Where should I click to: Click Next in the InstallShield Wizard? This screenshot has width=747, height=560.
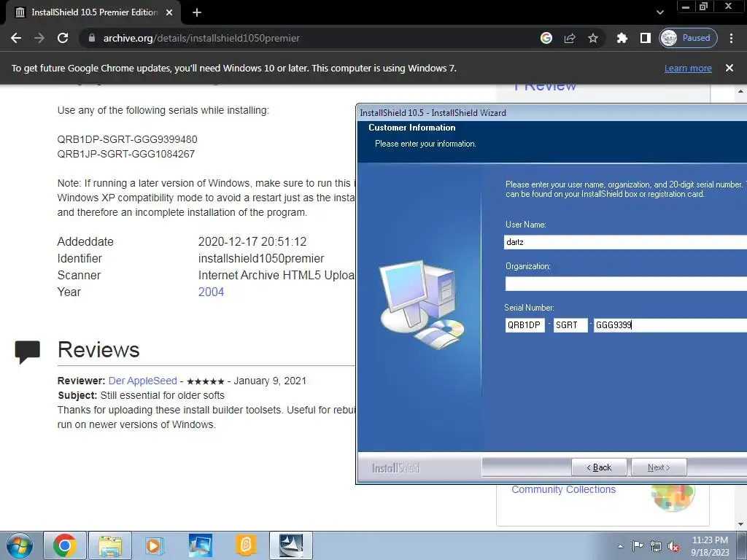point(659,467)
